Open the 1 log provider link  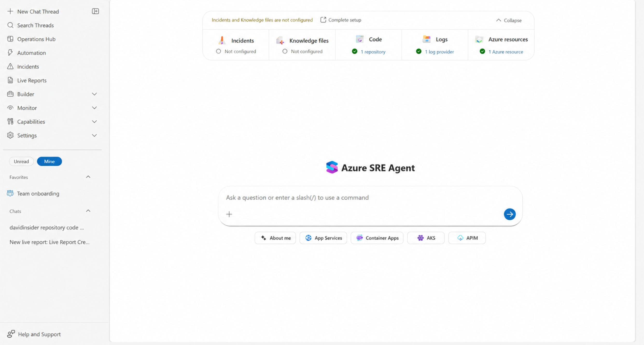(x=439, y=52)
